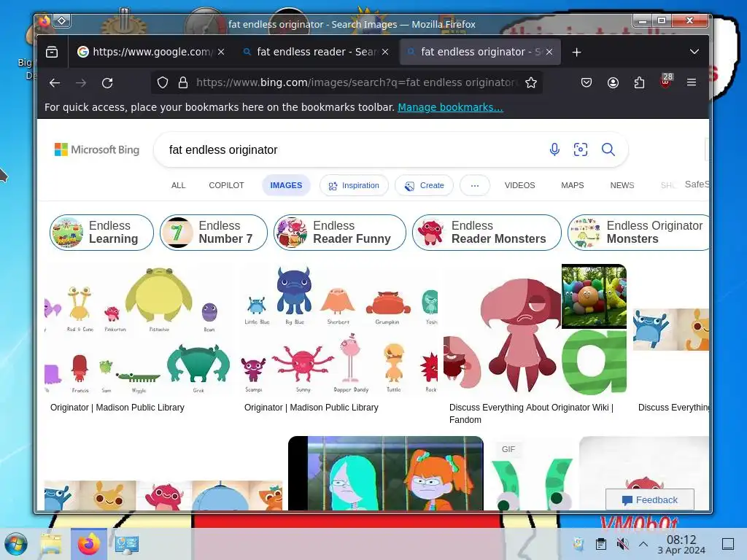This screenshot has width=747, height=560.
Task: Click the Firefox taskbar icon
Action: [x=89, y=544]
